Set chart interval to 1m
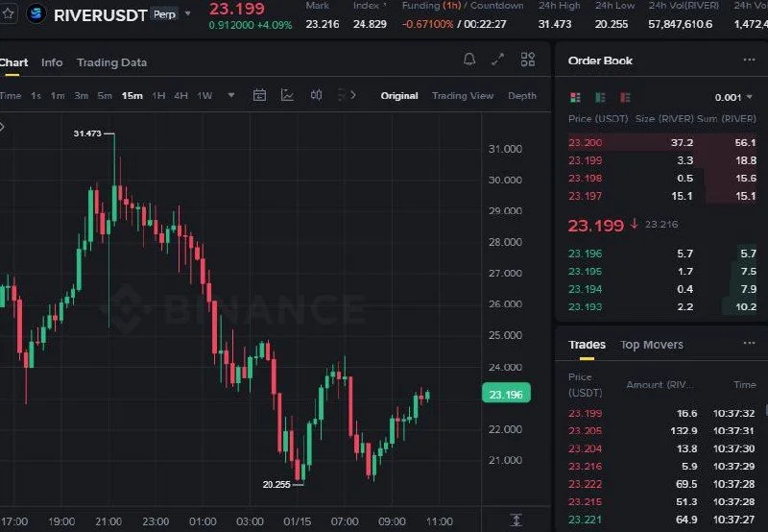This screenshot has width=768, height=532. coord(58,96)
